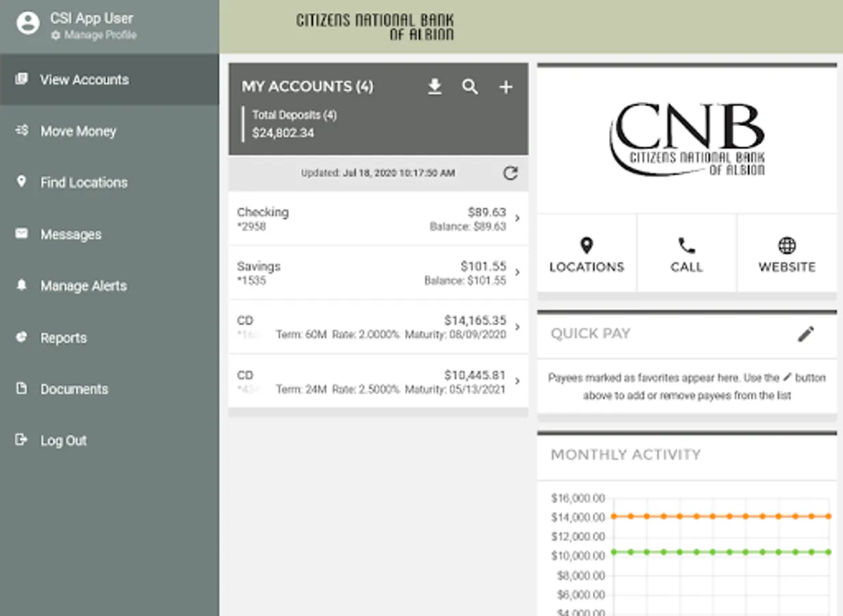This screenshot has width=843, height=616.
Task: Click the user profile avatar icon
Action: (x=28, y=24)
